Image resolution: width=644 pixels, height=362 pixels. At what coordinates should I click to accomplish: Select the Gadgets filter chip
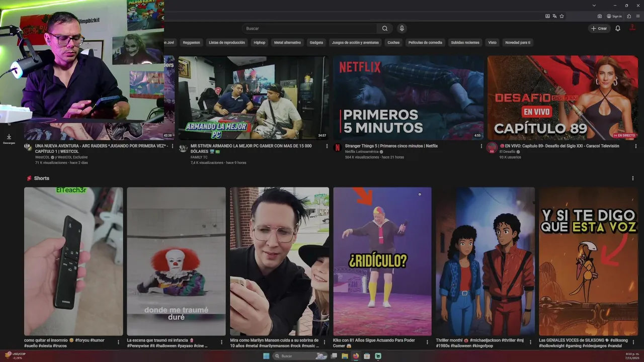pyautogui.click(x=316, y=43)
